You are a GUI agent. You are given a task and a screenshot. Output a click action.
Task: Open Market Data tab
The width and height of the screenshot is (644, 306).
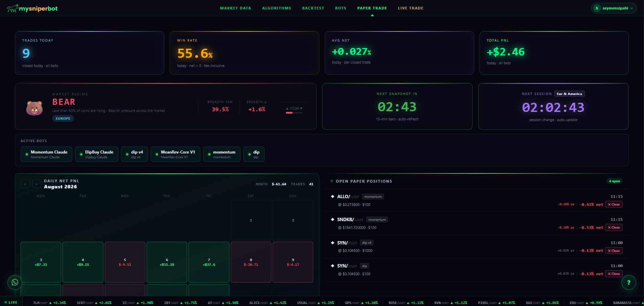pyautogui.click(x=236, y=8)
